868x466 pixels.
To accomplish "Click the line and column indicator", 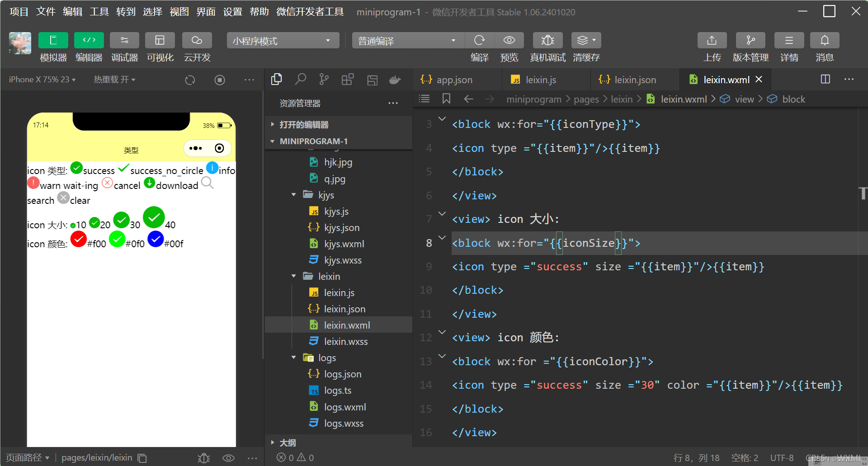I will tap(696, 458).
